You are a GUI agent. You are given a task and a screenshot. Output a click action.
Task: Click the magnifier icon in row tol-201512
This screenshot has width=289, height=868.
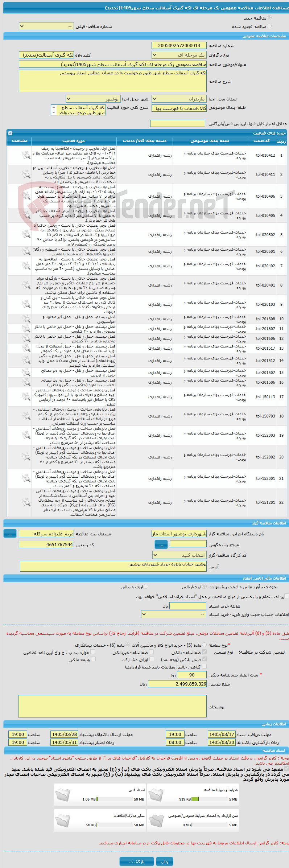(26, 361)
